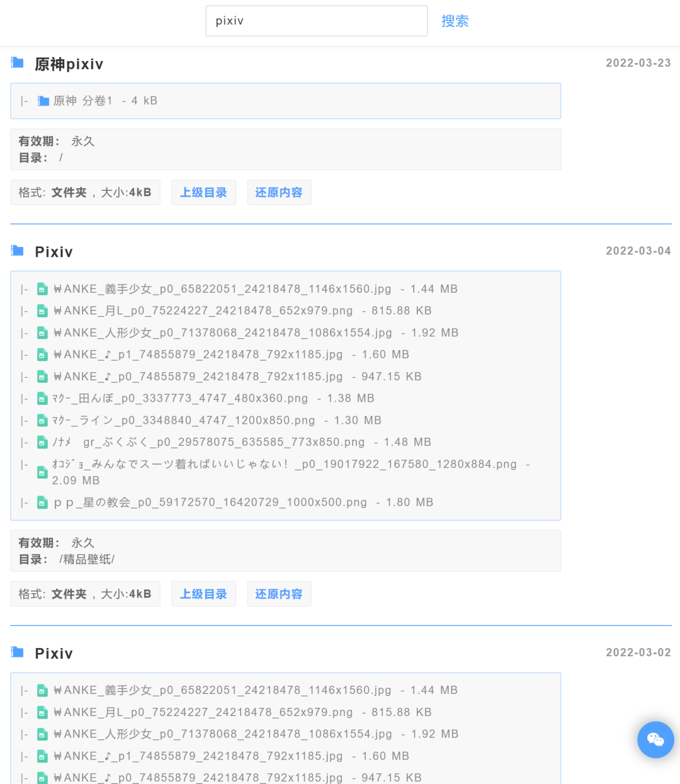The width and height of the screenshot is (680, 784).
Task: Select みんなでスーツ着ればいいじゃない file name
Action: coord(284,464)
